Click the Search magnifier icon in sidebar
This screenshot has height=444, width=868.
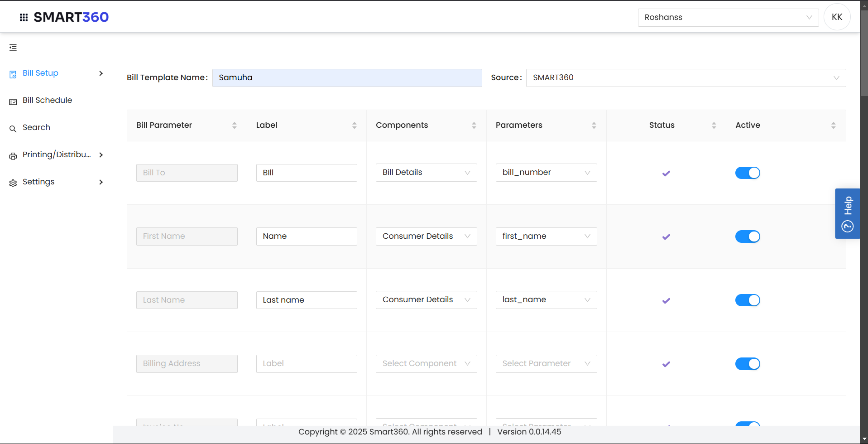tap(13, 129)
